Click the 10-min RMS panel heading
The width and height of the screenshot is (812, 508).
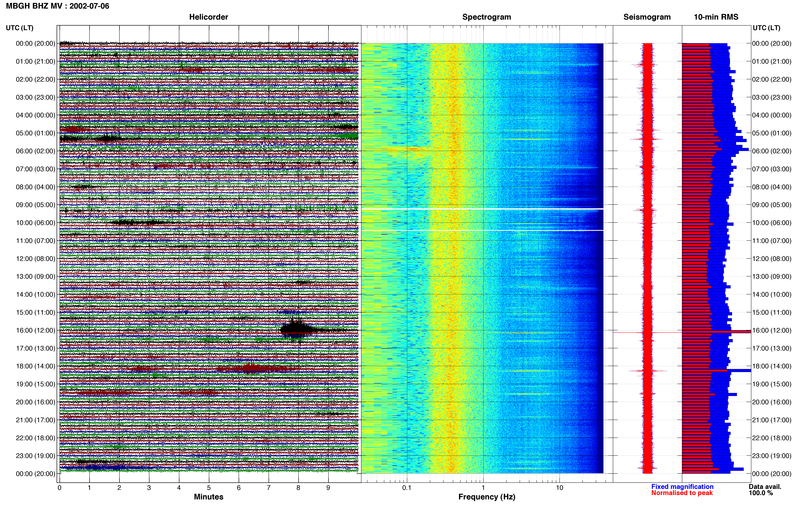pyautogui.click(x=716, y=17)
